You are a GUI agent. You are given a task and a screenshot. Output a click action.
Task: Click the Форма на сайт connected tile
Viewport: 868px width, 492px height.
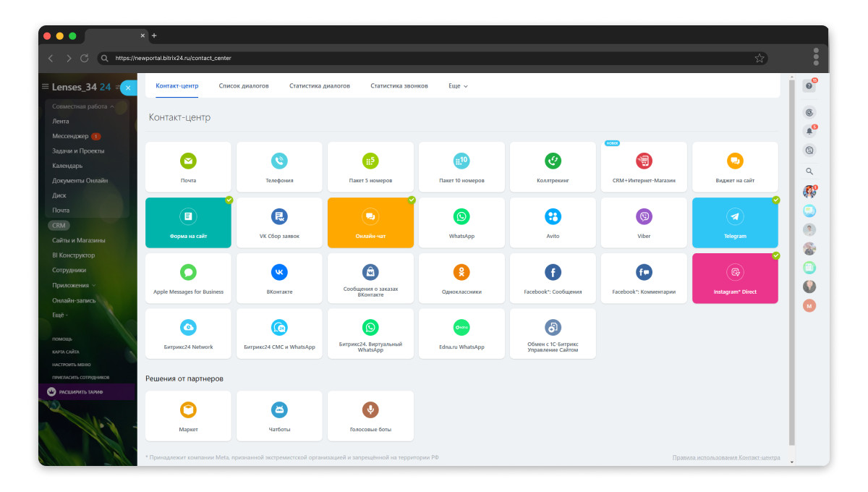188,223
